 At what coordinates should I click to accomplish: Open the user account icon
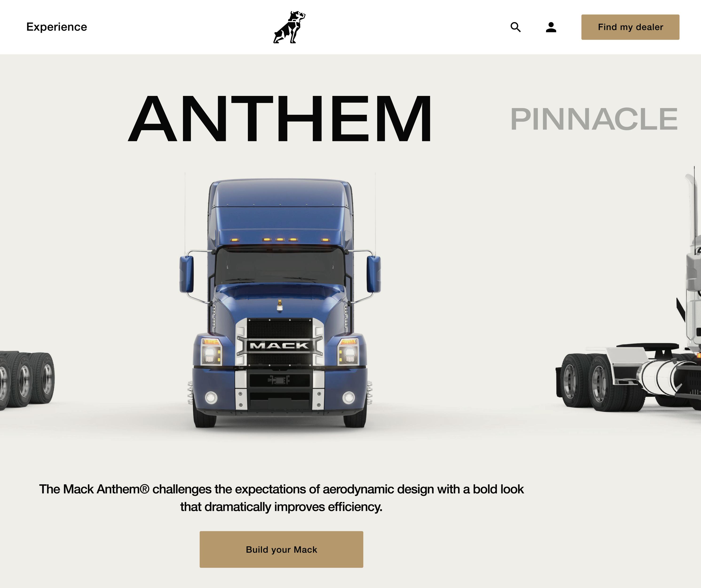[551, 27]
